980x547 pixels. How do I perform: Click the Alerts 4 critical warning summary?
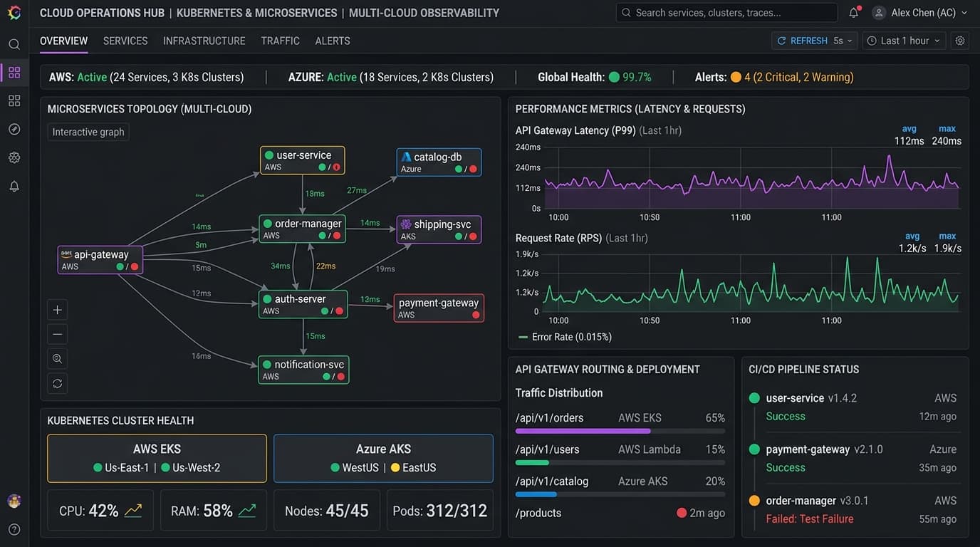tap(774, 77)
